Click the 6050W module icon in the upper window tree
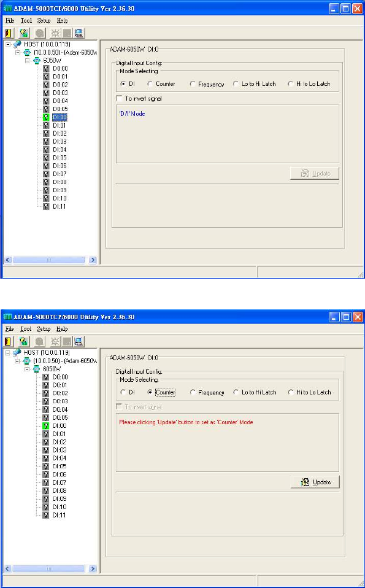This screenshot has height=588, width=365. 37,60
